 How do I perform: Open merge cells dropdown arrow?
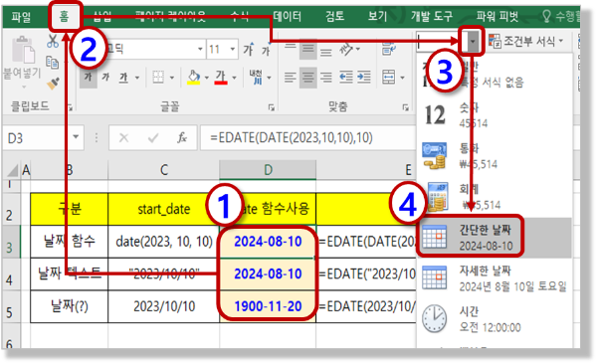tap(403, 78)
